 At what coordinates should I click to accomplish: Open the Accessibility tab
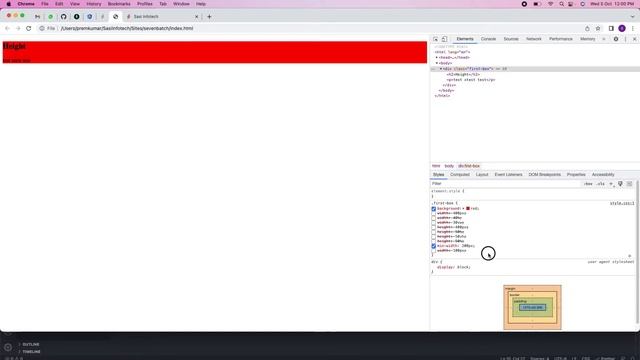603,175
